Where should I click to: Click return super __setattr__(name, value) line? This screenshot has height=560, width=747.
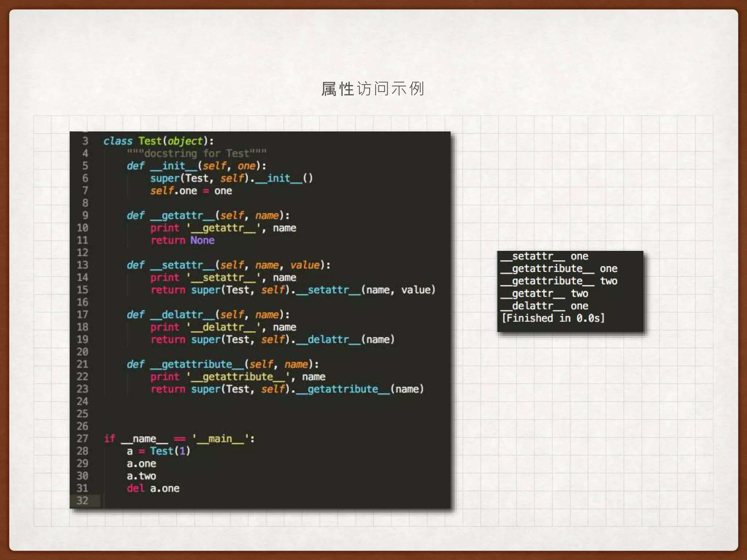coord(293,290)
